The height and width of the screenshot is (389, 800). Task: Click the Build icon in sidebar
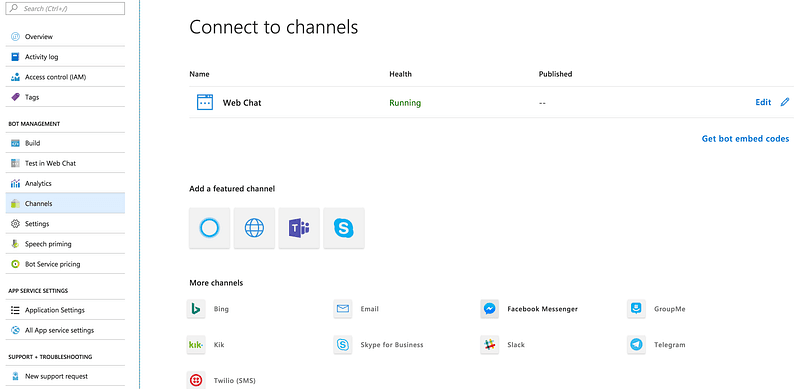(x=15, y=143)
